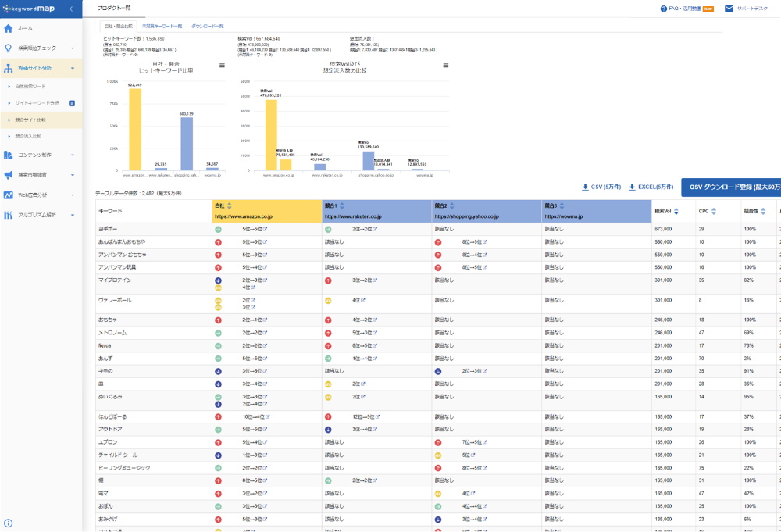Open hit-keyword ratio chart hamburger menu
The width and height of the screenshot is (781, 532).
(x=223, y=66)
